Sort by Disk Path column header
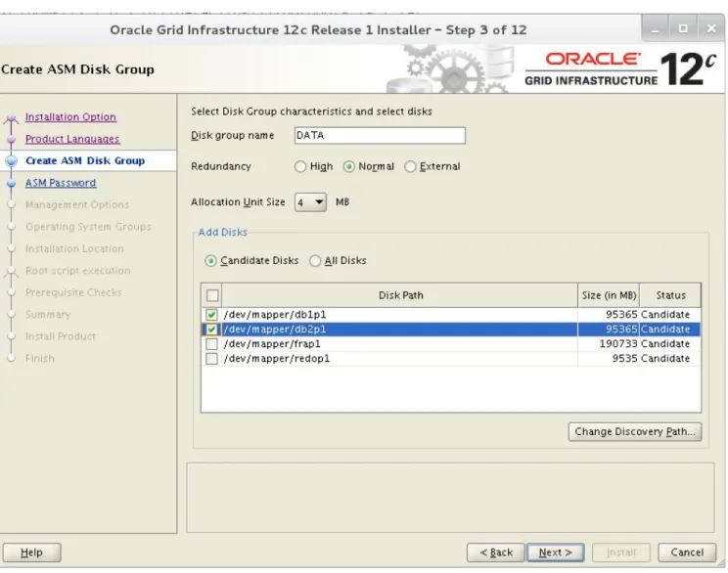 pos(400,295)
